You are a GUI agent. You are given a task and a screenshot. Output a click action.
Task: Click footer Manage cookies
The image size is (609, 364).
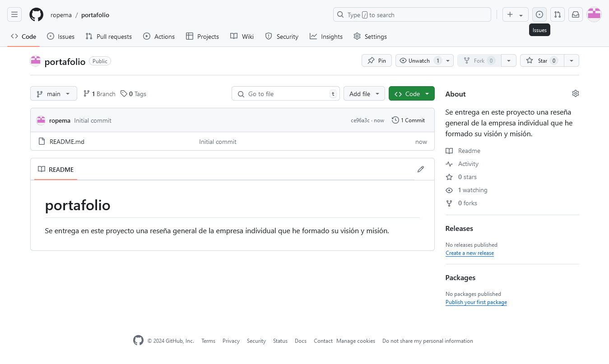[356, 341]
